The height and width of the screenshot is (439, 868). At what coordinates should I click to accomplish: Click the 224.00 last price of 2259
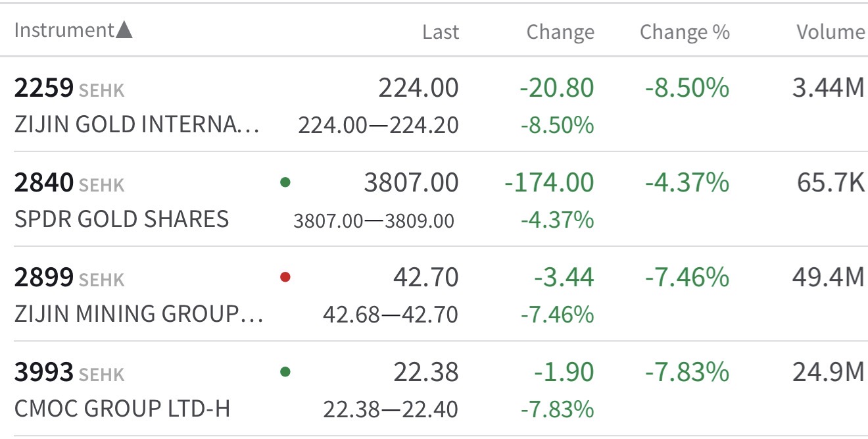(418, 88)
